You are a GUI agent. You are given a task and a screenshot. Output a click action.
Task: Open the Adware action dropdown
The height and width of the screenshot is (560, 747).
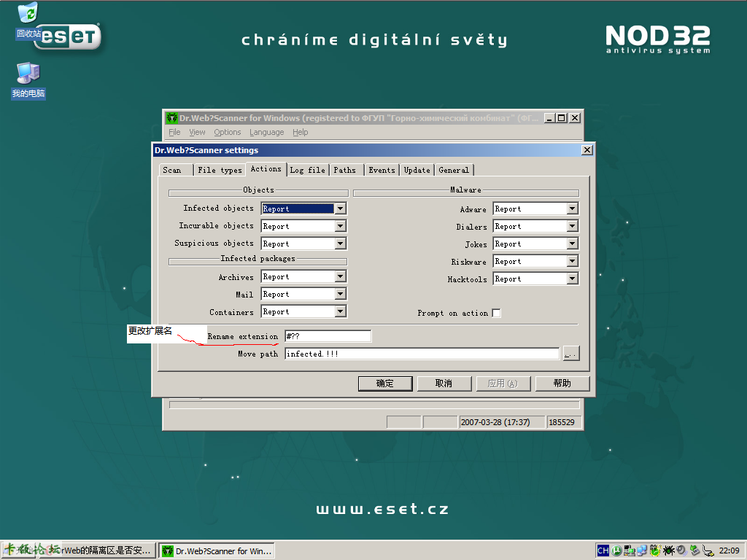[x=572, y=209]
